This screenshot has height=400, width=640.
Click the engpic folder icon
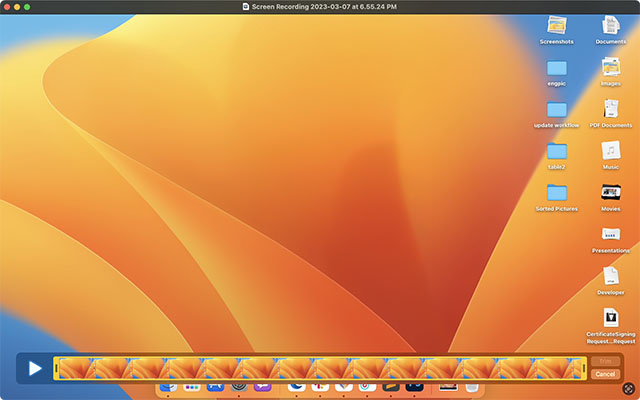point(557,67)
